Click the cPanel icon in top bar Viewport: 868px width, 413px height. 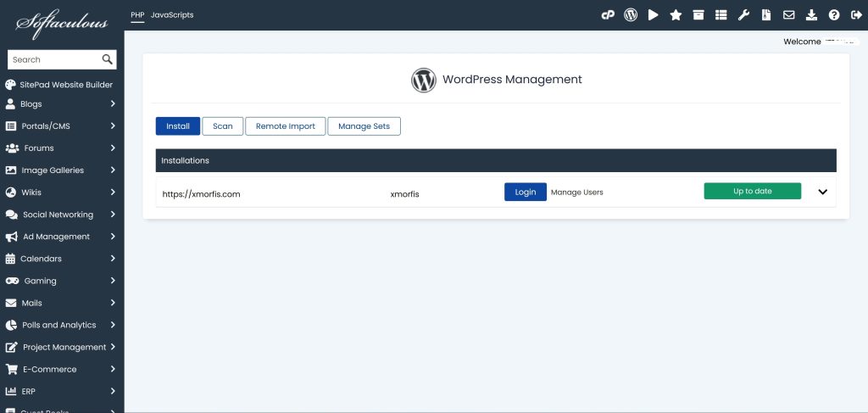(608, 15)
